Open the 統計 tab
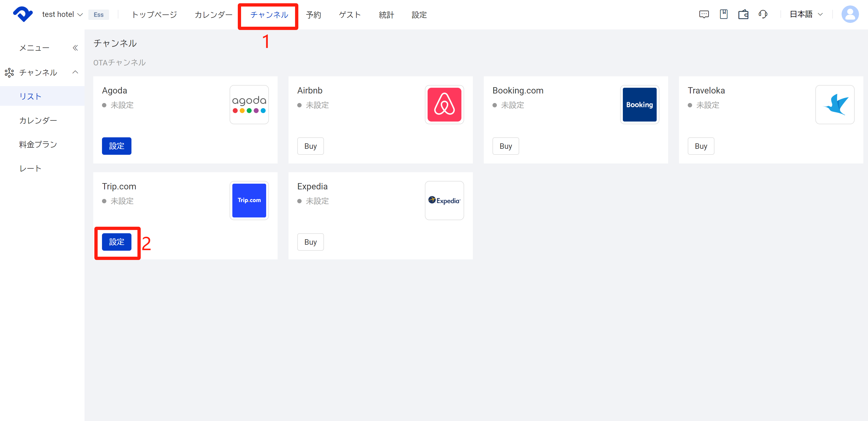The width and height of the screenshot is (868, 421). [386, 14]
